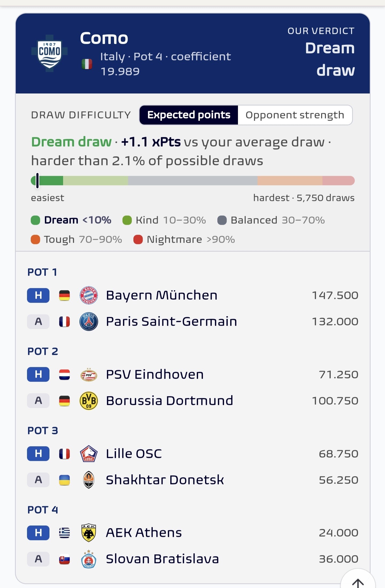Click the Greek flag beside AEK Athens
This screenshot has height=588, width=385.
tap(64, 533)
